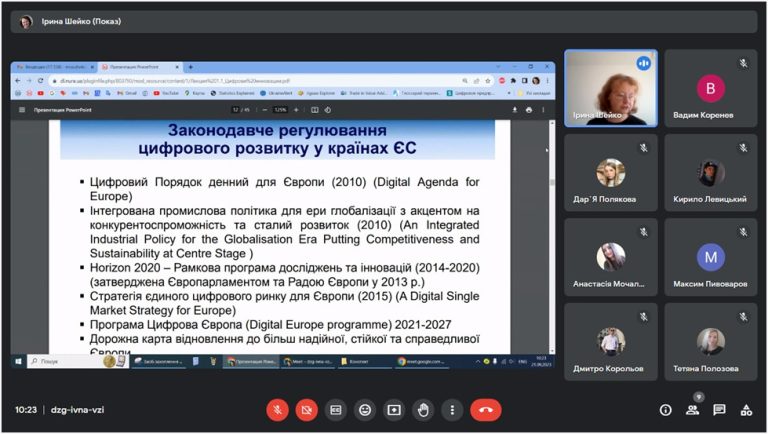Image resolution: width=768 pixels, height=434 pixels.
Task: Show hidden system tray icons
Action: click(478, 362)
